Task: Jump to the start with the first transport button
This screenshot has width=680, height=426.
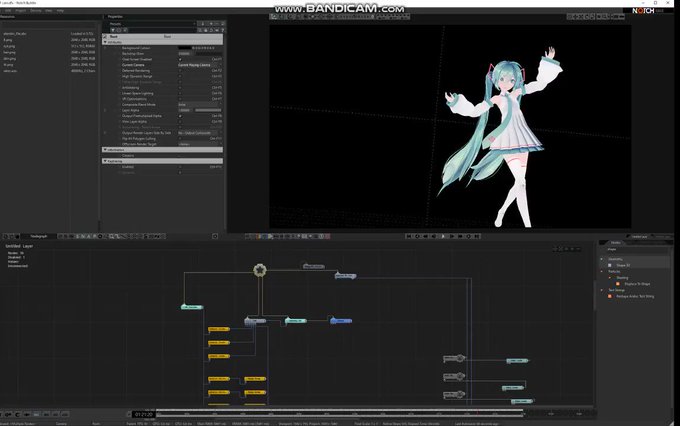Action: [409, 236]
